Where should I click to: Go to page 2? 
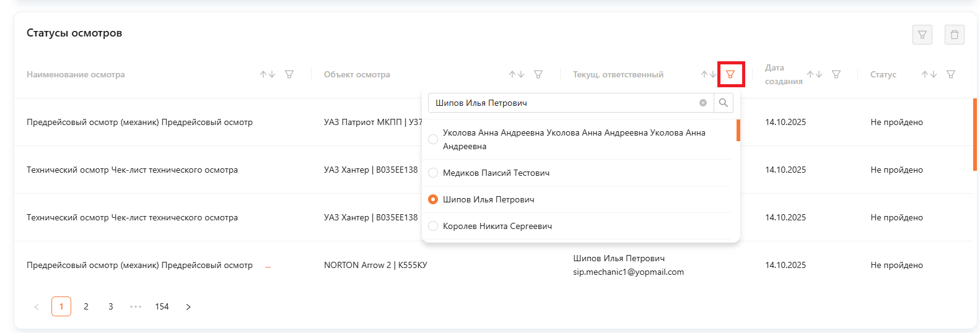pyautogui.click(x=86, y=306)
